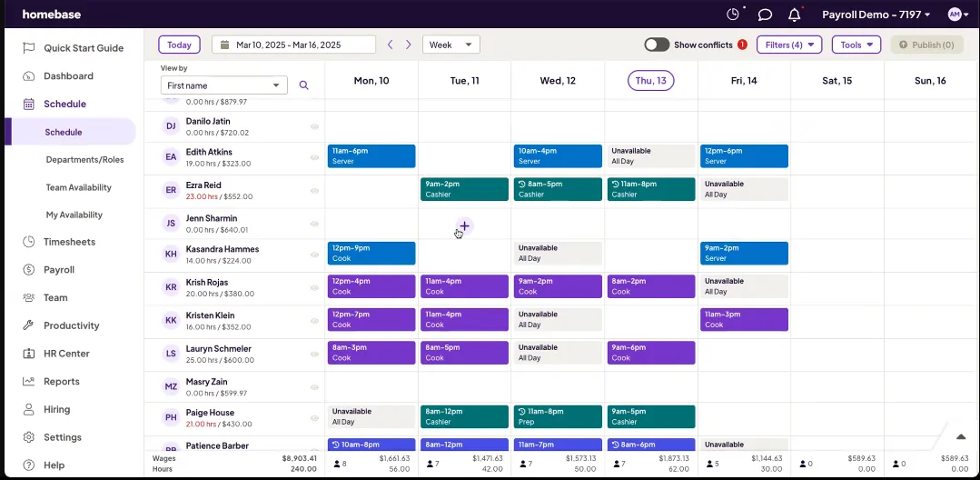Image resolution: width=980 pixels, height=480 pixels.
Task: Toggle visibility eye for Edith Atkins
Action: click(x=314, y=157)
